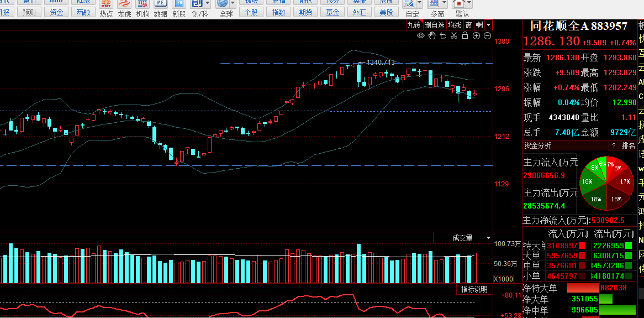The height and width of the screenshot is (318, 644).
Task: Expand the dropdown arrow next to 默认
Action: (469, 4)
